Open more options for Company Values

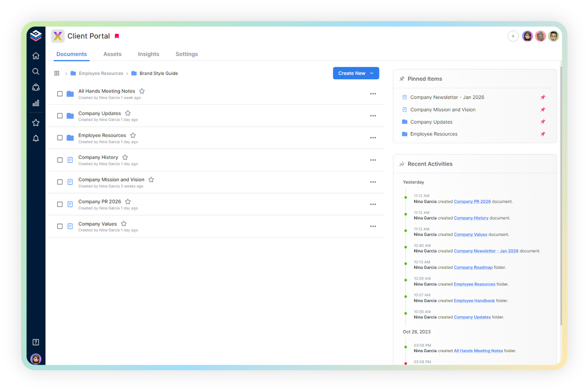[x=373, y=226]
